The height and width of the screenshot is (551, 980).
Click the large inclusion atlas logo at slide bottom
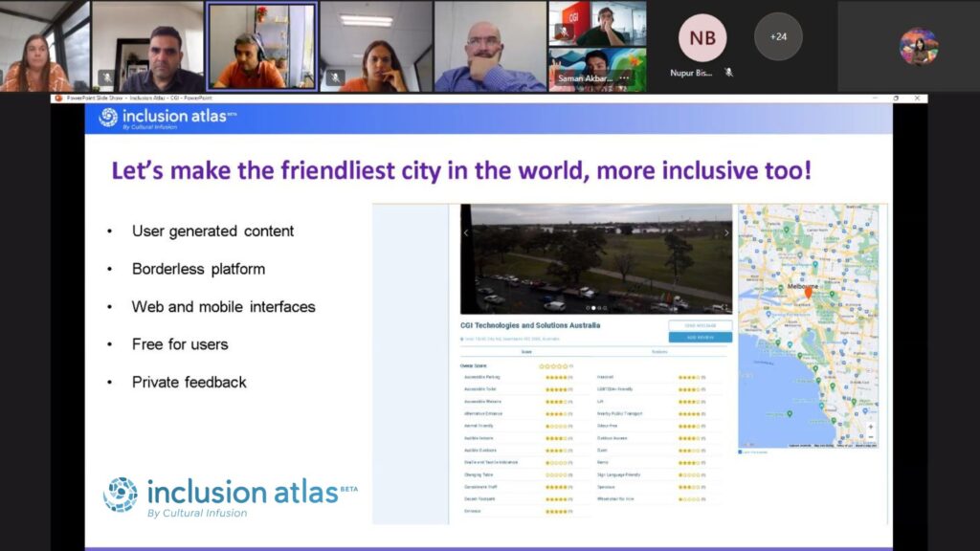pyautogui.click(x=231, y=497)
